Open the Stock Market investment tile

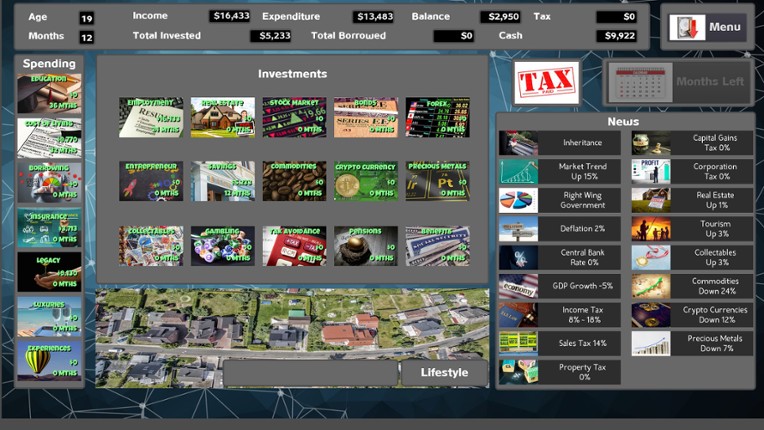(x=294, y=117)
